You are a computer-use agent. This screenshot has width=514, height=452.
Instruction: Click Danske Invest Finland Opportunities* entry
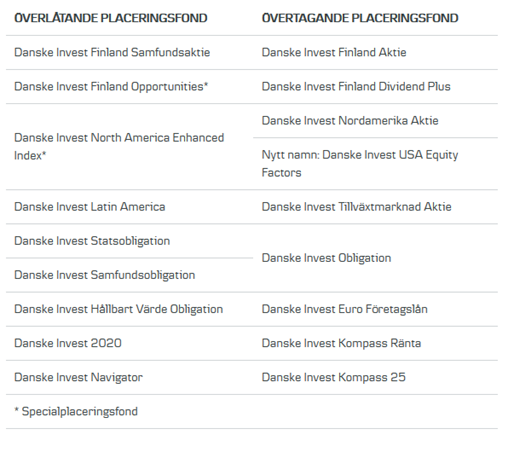pyautogui.click(x=111, y=87)
